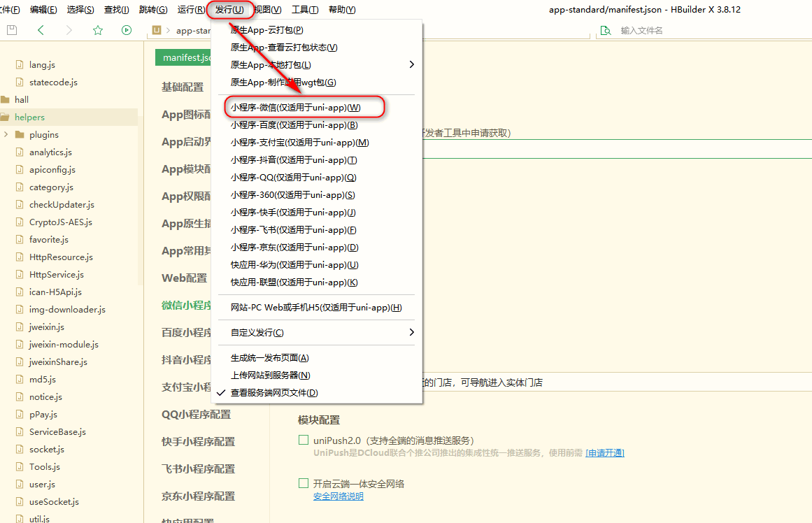Switch to the manifest.json tab
812x523 pixels.
183,58
